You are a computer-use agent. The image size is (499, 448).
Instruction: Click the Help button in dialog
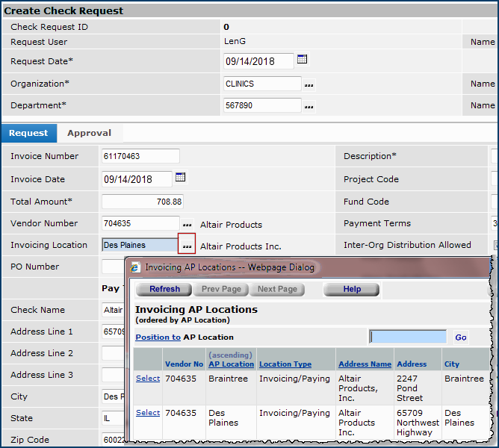(x=351, y=289)
